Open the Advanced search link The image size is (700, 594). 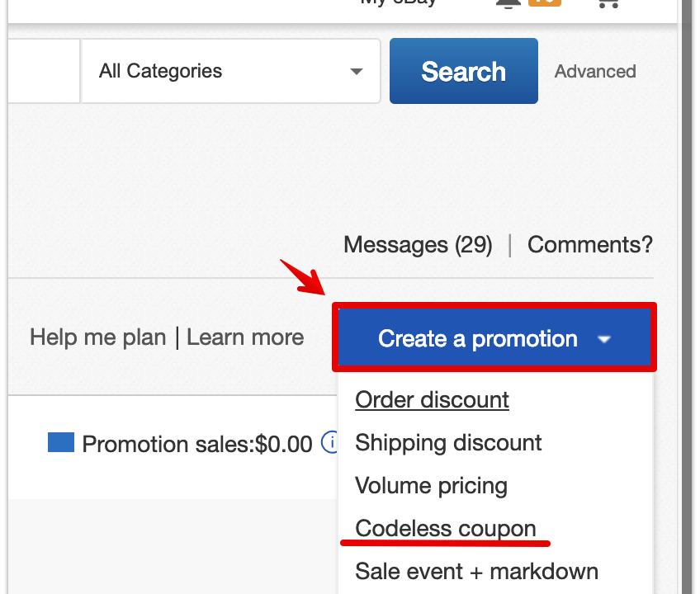click(x=595, y=72)
